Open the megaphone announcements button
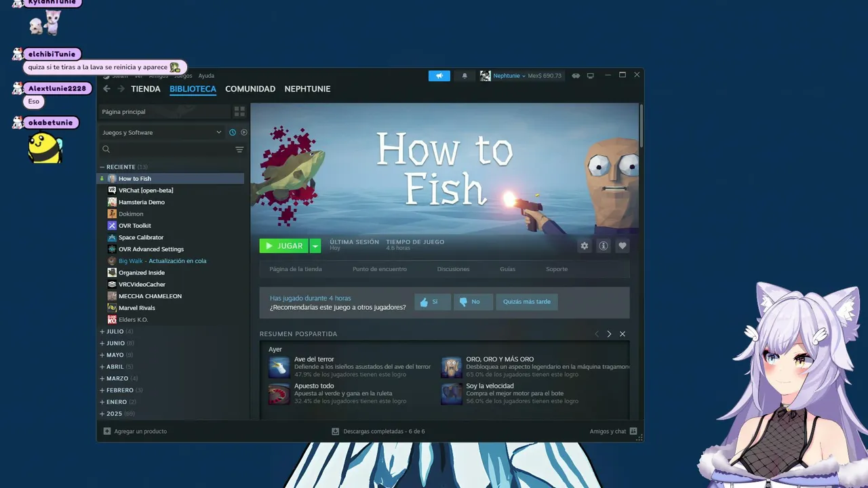The image size is (868, 488). pyautogui.click(x=439, y=76)
